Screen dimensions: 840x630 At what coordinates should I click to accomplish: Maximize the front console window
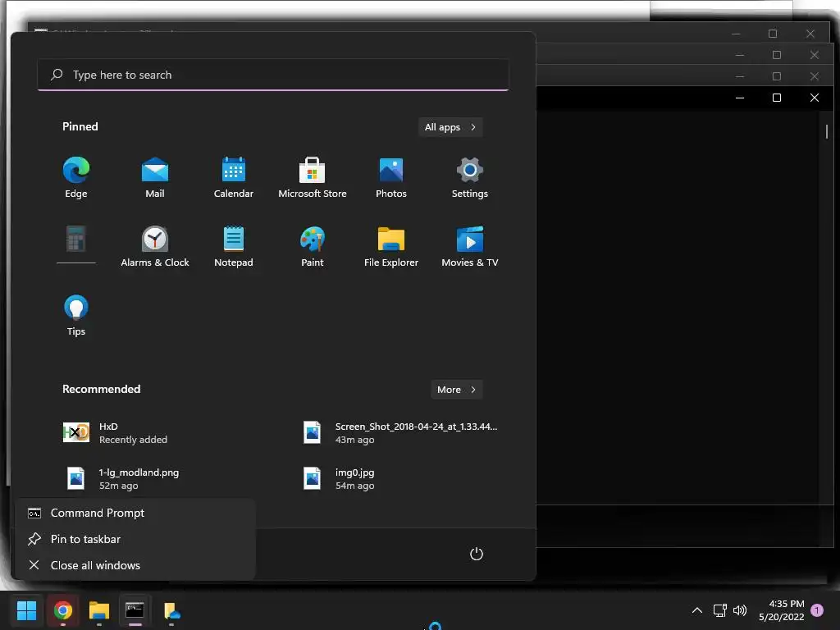(777, 98)
